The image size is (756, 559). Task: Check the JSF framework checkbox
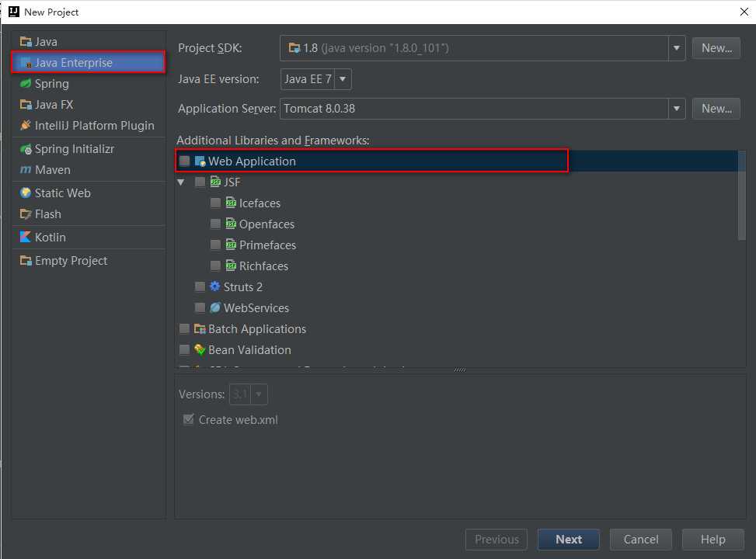point(200,182)
